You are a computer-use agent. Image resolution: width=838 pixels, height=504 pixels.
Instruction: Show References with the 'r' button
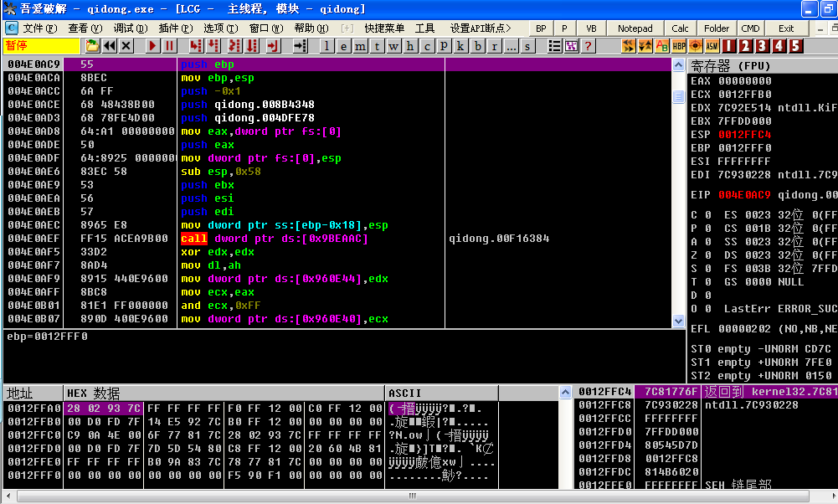point(495,46)
